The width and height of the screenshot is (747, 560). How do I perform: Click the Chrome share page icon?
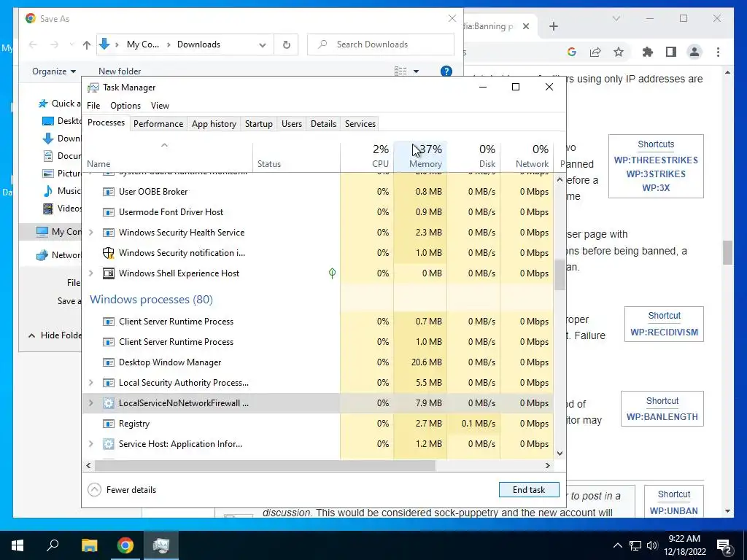coord(595,52)
